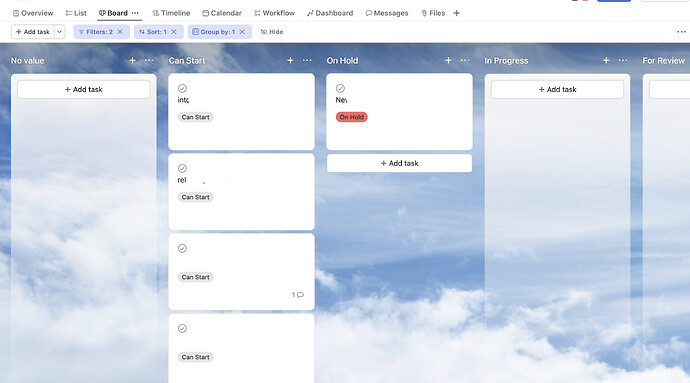This screenshot has width=690, height=383.
Task: Open the Sort: 1 menu
Action: pos(153,32)
